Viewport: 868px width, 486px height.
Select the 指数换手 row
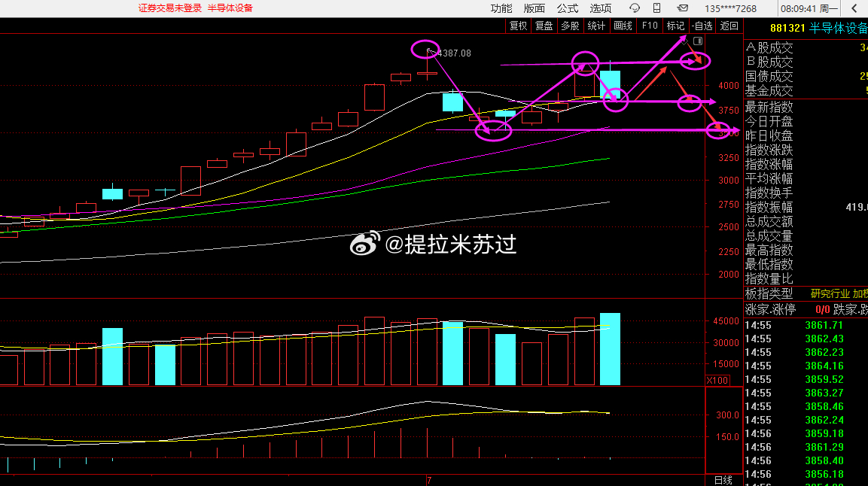click(806, 193)
